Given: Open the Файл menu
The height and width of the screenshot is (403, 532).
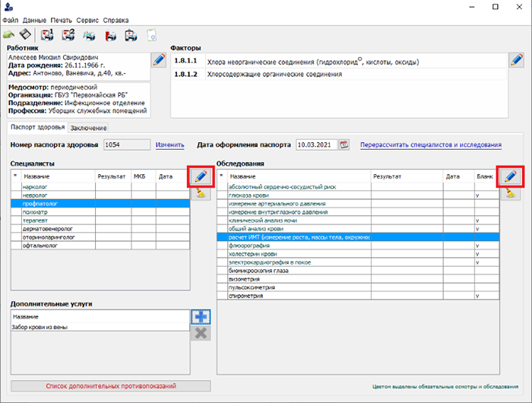Looking at the screenshot, I should point(11,20).
